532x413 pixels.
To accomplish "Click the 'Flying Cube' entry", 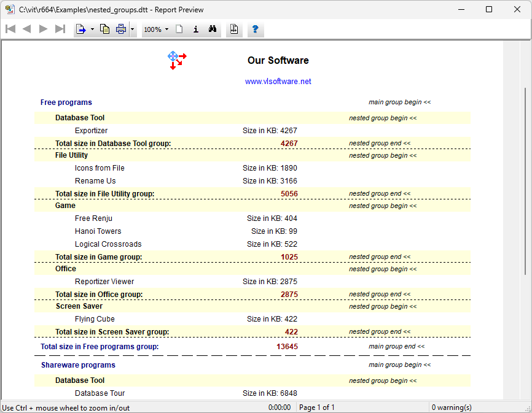I will tap(95, 319).
